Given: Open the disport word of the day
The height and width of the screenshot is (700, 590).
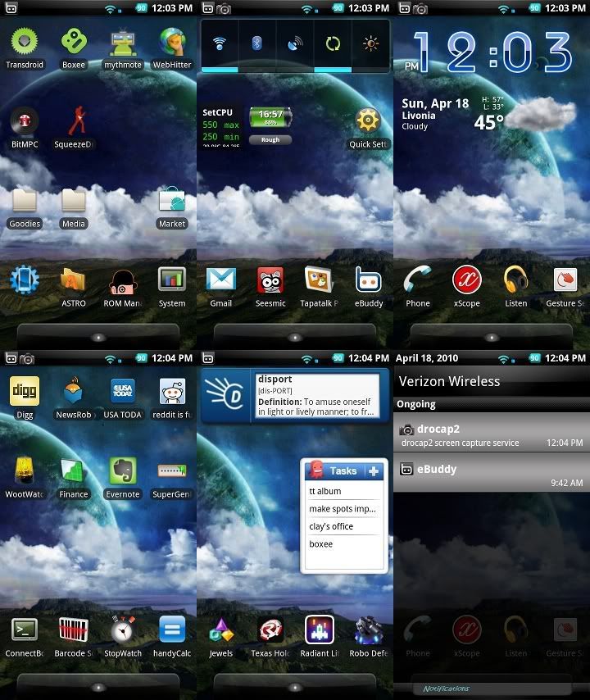Looking at the screenshot, I should [316, 396].
